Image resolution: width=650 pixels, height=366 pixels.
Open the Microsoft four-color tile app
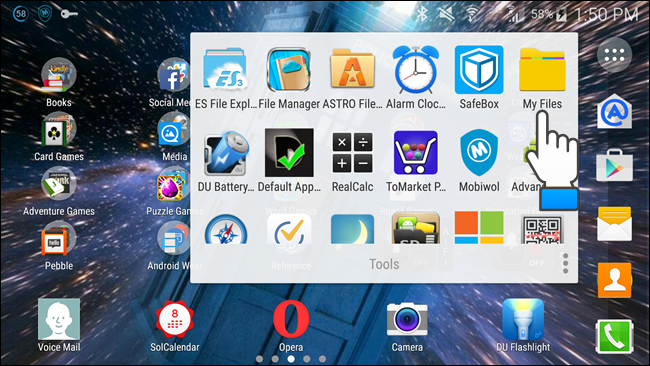(479, 228)
